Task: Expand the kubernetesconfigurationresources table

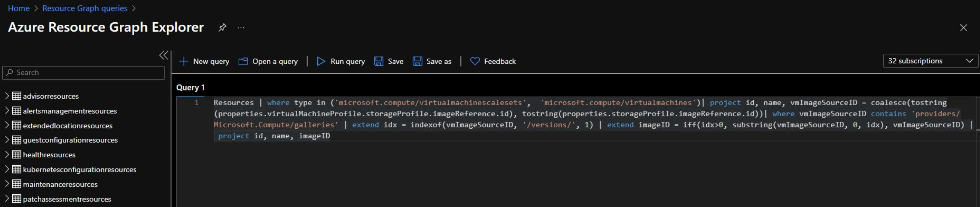Action: pos(7,169)
